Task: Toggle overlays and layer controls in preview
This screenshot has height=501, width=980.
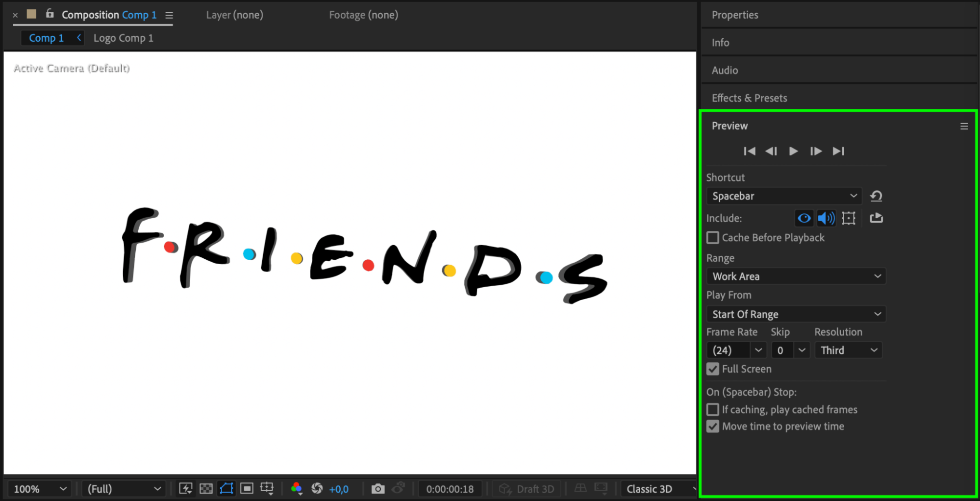Action: pos(849,218)
